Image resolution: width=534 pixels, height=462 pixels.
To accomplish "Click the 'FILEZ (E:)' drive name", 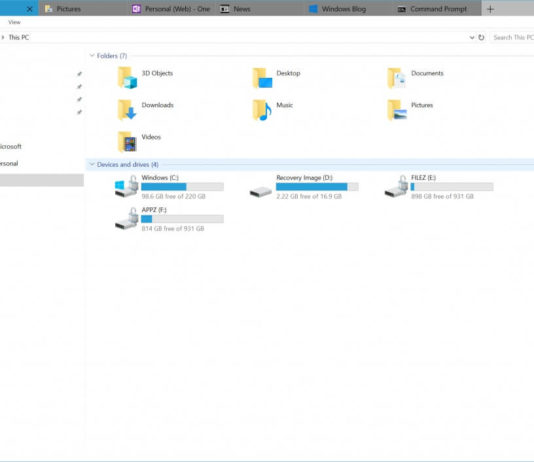I will (x=423, y=178).
